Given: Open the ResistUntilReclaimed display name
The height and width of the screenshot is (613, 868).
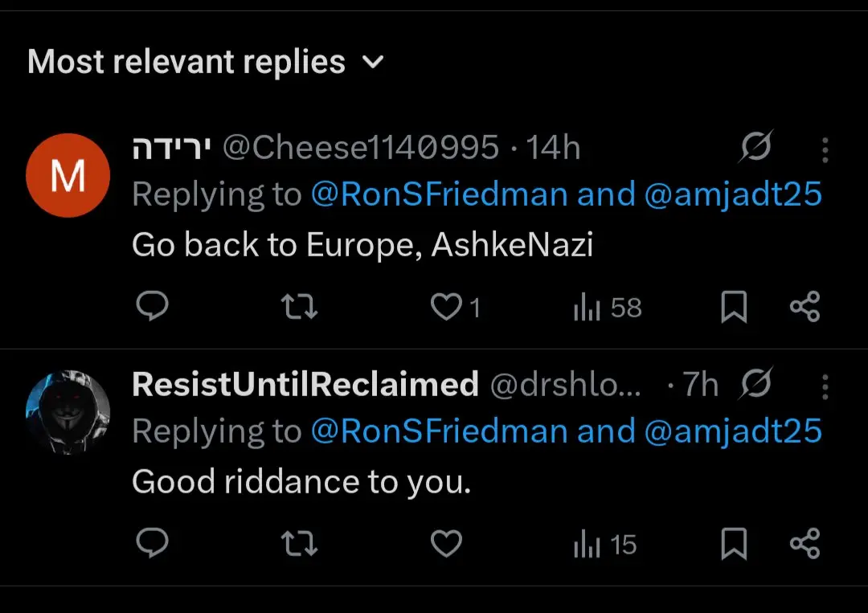Looking at the screenshot, I should (x=305, y=386).
